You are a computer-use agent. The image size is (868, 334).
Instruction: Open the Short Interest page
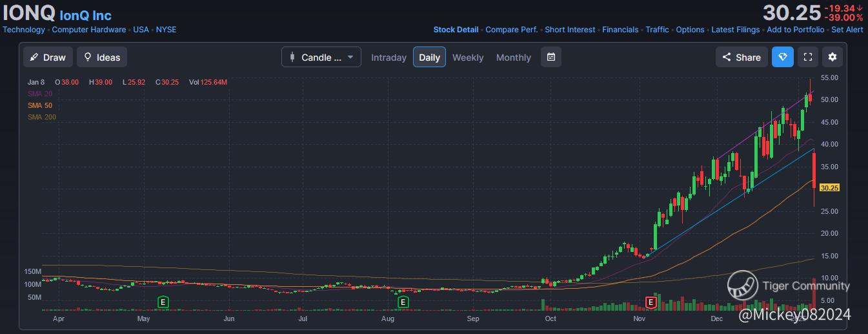coord(570,30)
